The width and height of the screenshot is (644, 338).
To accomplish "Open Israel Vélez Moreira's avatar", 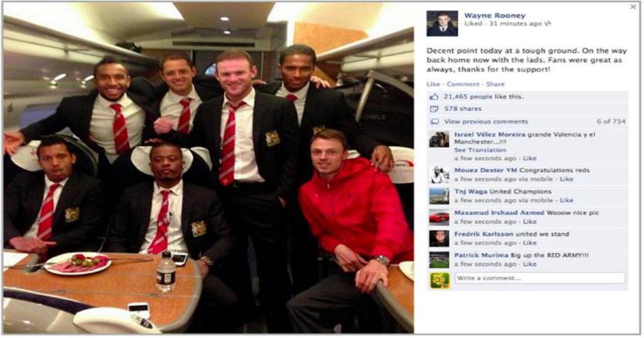I will click(439, 139).
